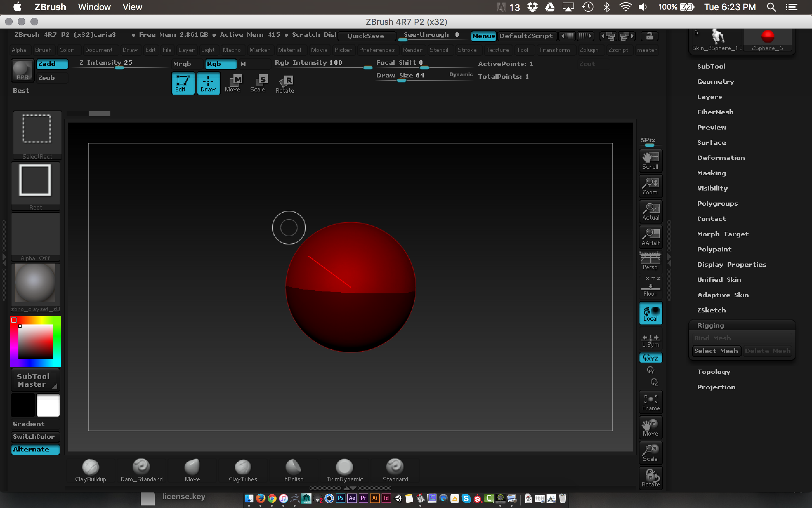This screenshot has height=508, width=812.
Task: Open the Zplugin menu
Action: point(589,50)
